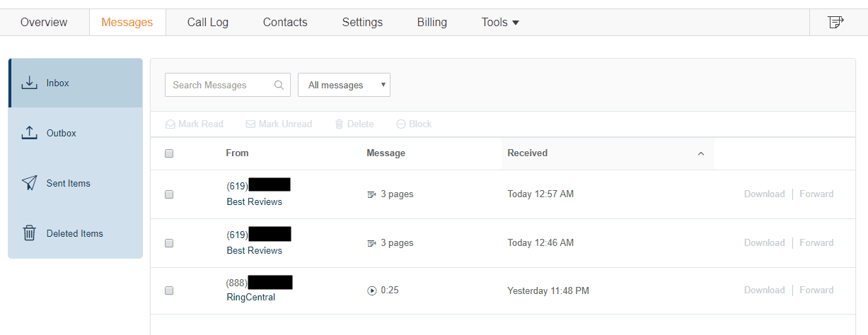This screenshot has height=335, width=868.
Task: Click the Sent Items paper plane icon
Action: coord(29,183)
